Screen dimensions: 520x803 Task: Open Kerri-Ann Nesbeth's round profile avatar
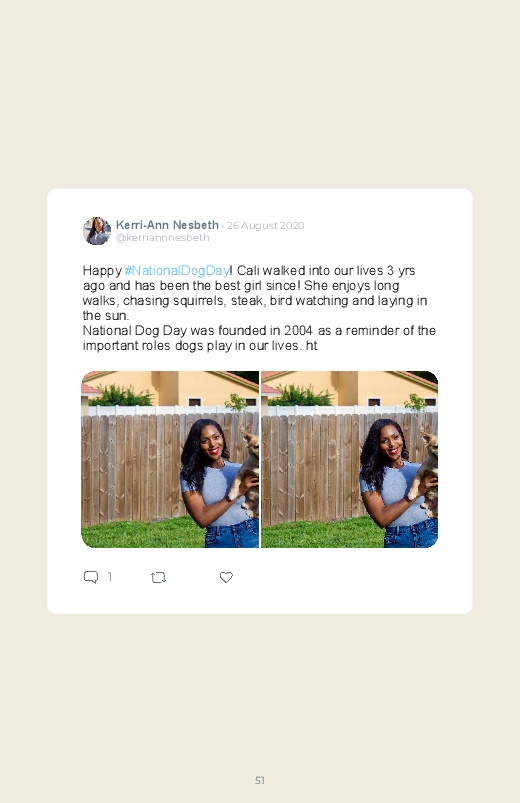coord(97,231)
